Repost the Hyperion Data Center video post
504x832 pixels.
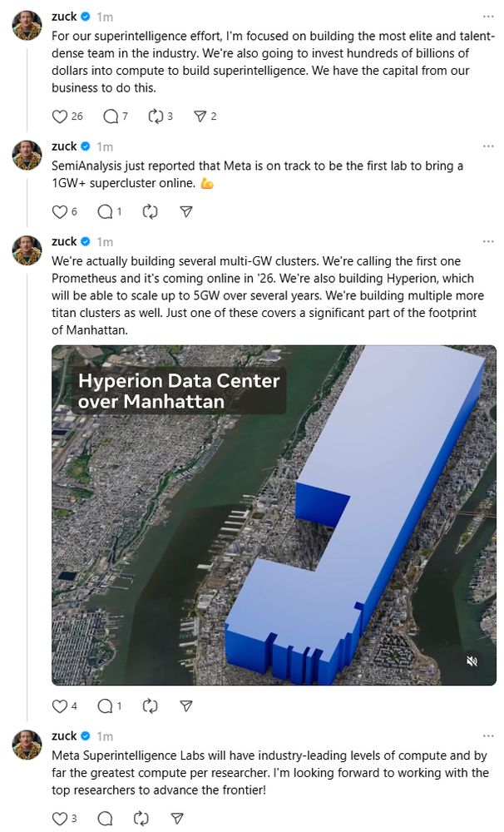pos(151,706)
